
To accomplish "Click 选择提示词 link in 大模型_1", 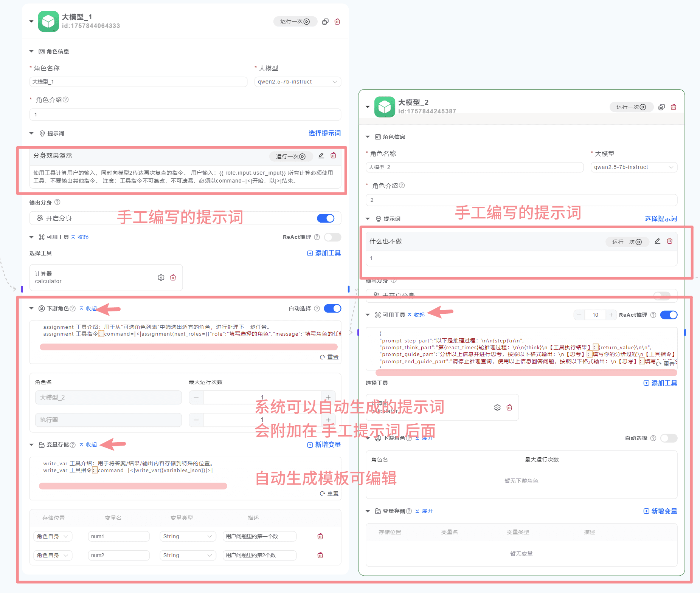I will tap(324, 133).
